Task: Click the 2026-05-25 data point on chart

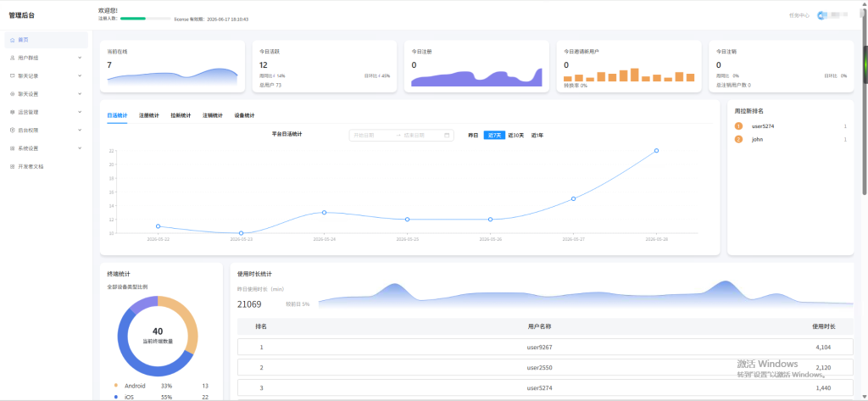Action: [407, 220]
